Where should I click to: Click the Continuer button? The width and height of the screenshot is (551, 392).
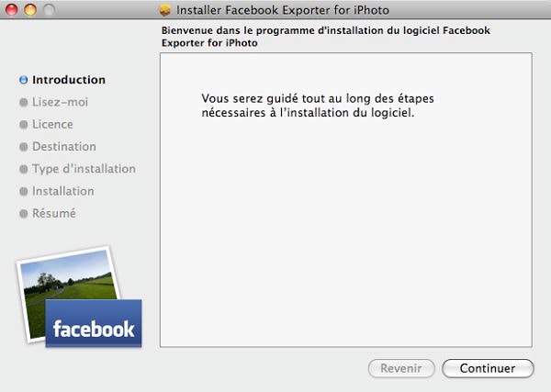tap(488, 368)
